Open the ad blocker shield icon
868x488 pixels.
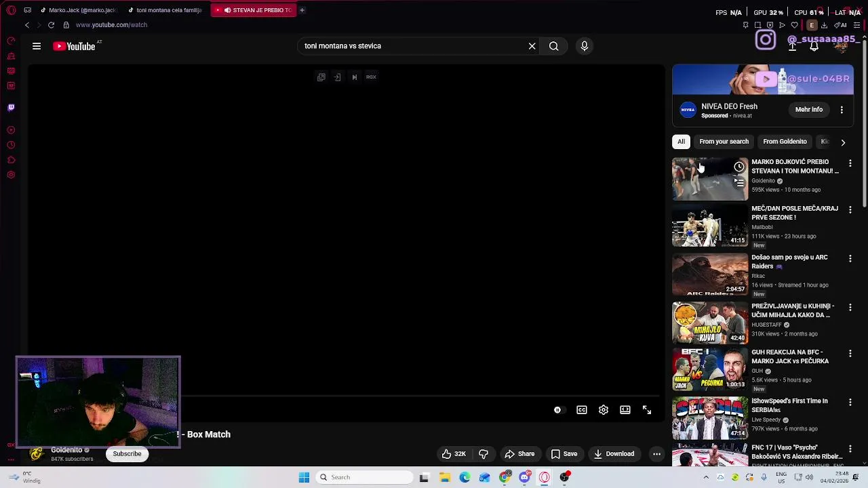point(770,25)
